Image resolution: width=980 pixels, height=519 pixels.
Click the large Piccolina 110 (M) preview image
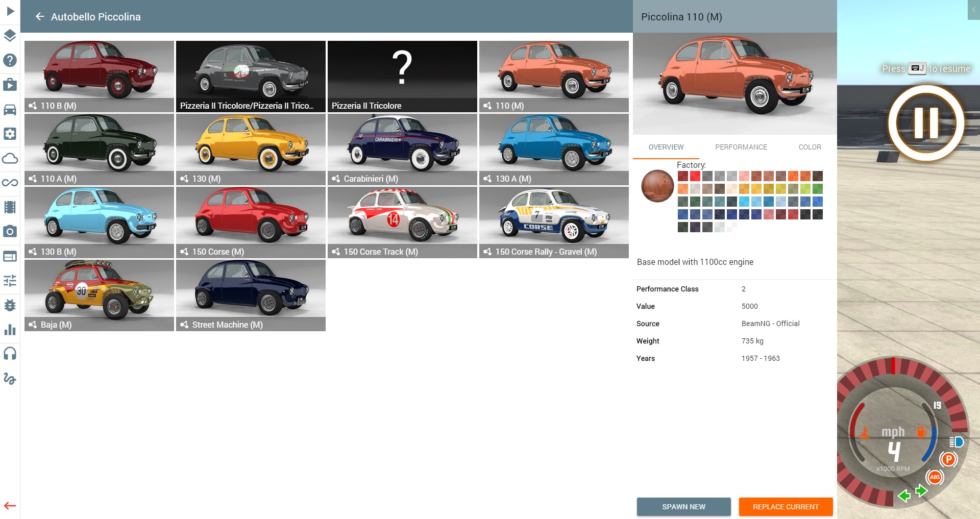tap(735, 84)
